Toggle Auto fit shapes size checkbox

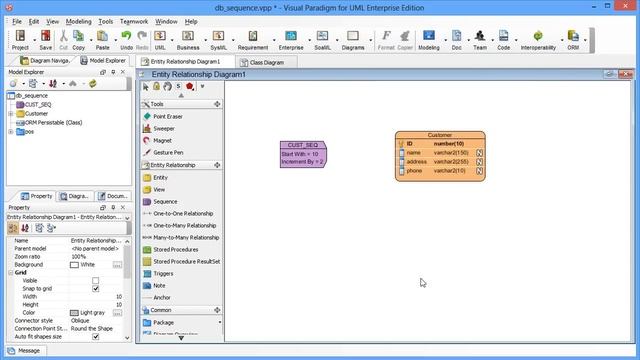(96, 337)
